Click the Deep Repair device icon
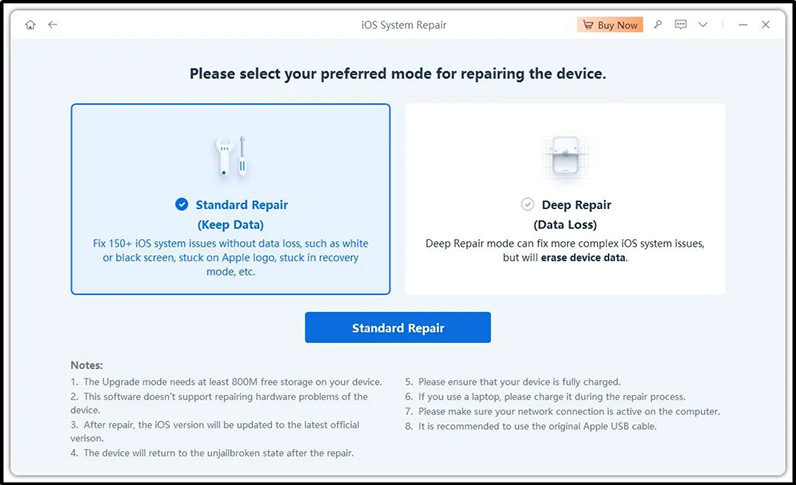Viewport: 796px width, 485px height. (565, 155)
